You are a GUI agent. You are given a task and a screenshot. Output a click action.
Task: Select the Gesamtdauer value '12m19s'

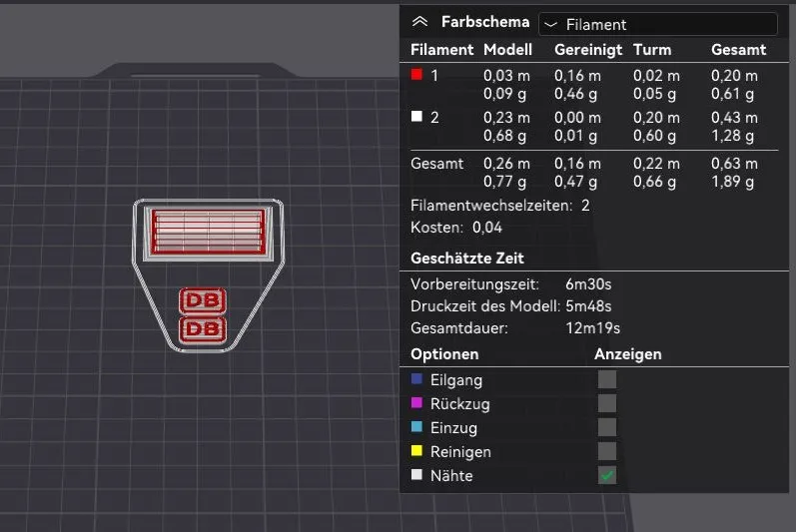pos(593,328)
